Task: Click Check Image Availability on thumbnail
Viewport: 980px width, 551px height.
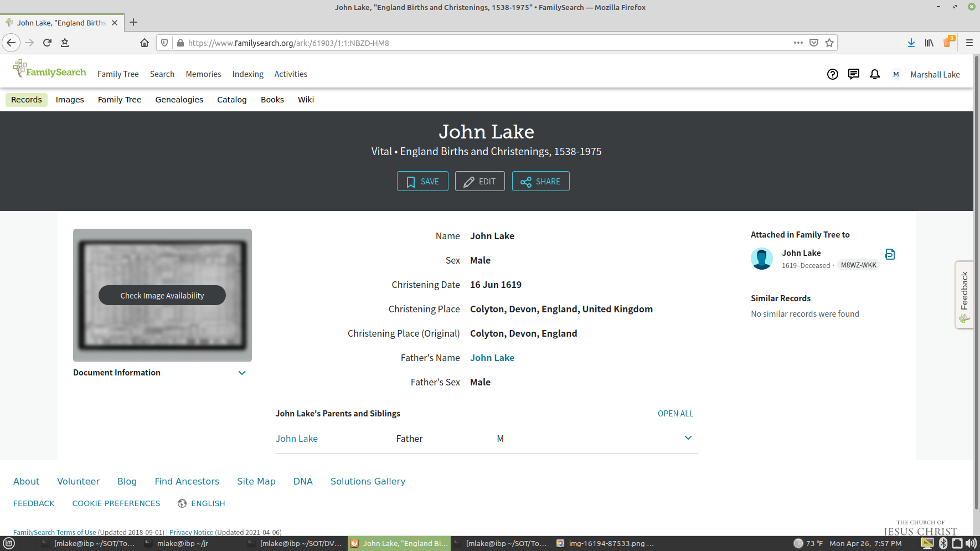Action: (x=162, y=296)
